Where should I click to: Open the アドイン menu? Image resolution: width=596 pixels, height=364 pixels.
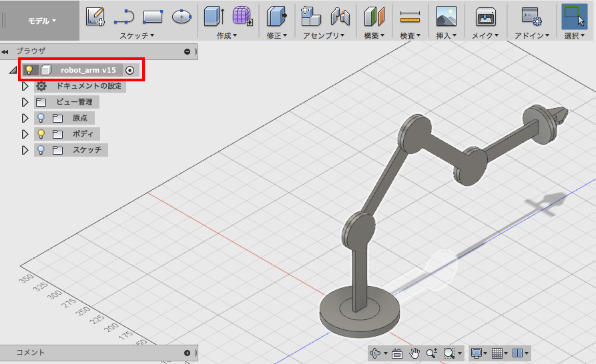tap(532, 36)
